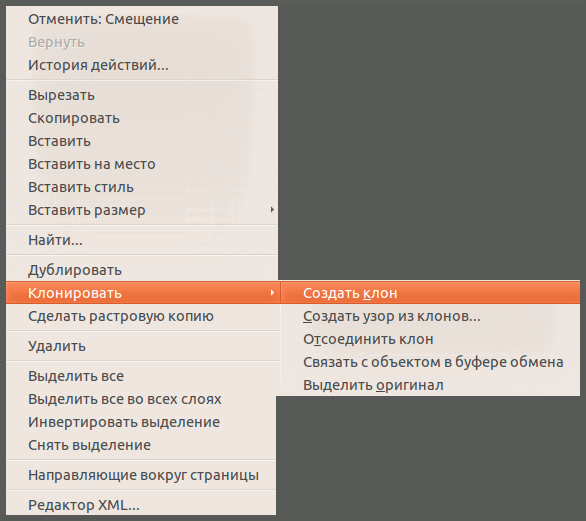Choose 'Дублировать' from the menu
This screenshot has height=521, width=586.
(142, 270)
